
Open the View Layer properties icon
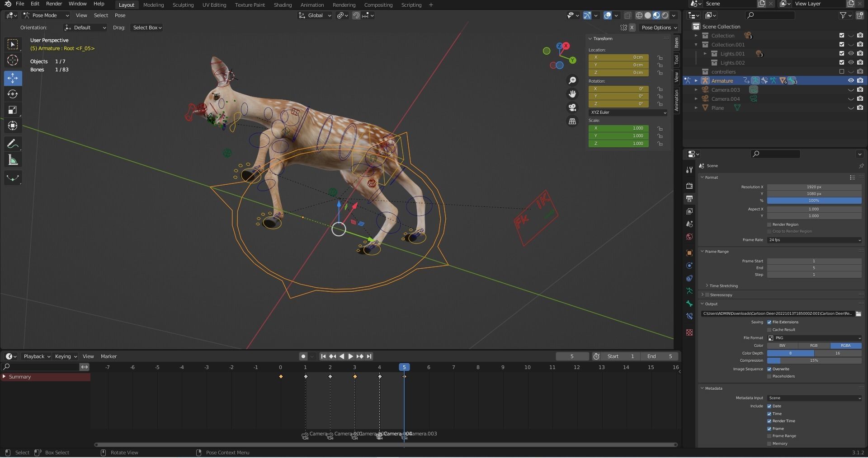[689, 211]
